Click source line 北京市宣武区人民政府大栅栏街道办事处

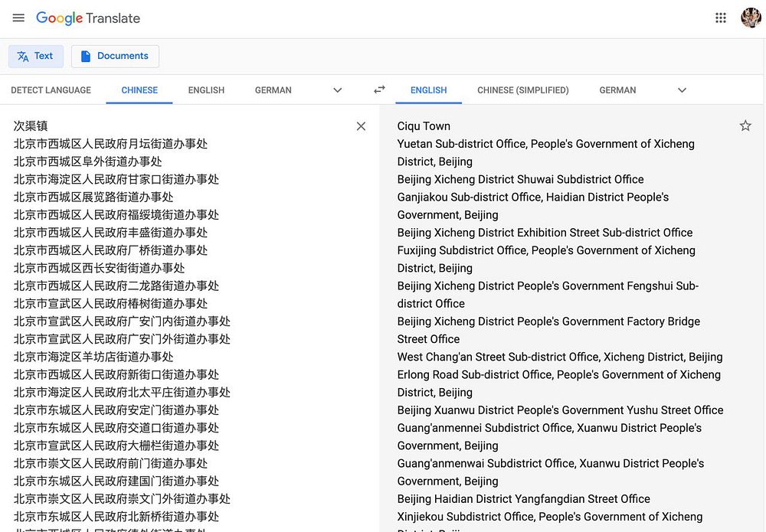(116, 446)
